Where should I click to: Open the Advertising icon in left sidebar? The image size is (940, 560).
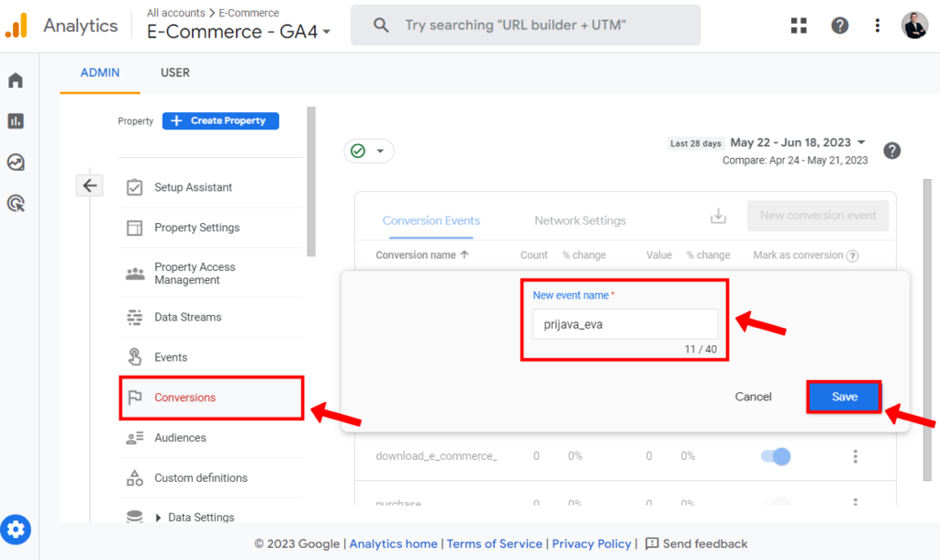pyautogui.click(x=16, y=203)
